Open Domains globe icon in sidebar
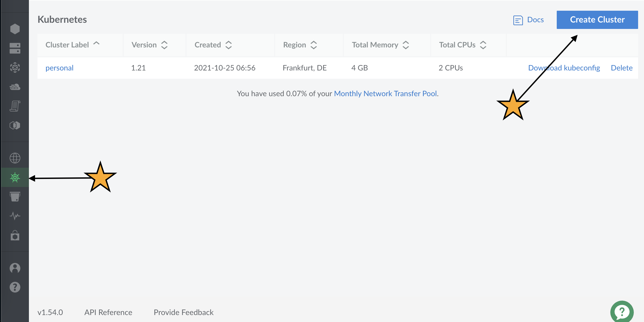 [15, 158]
